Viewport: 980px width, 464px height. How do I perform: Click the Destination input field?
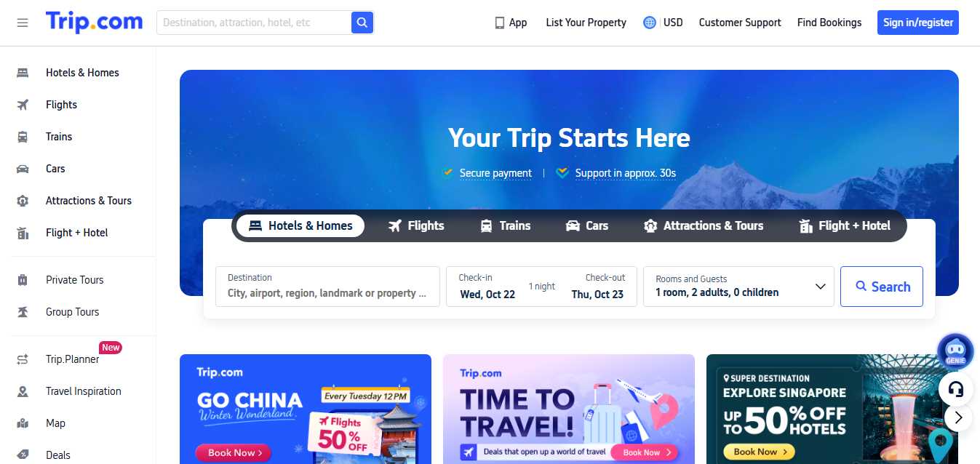(327, 286)
